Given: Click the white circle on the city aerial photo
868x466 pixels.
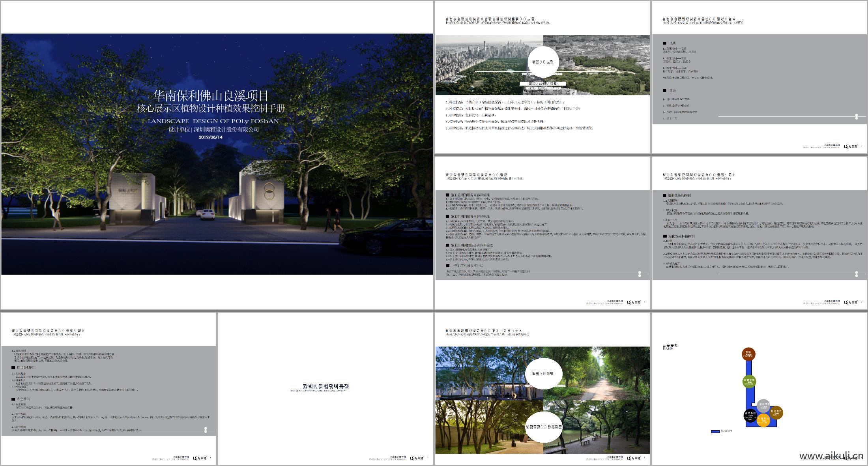Looking at the screenshot, I should click(x=543, y=62).
